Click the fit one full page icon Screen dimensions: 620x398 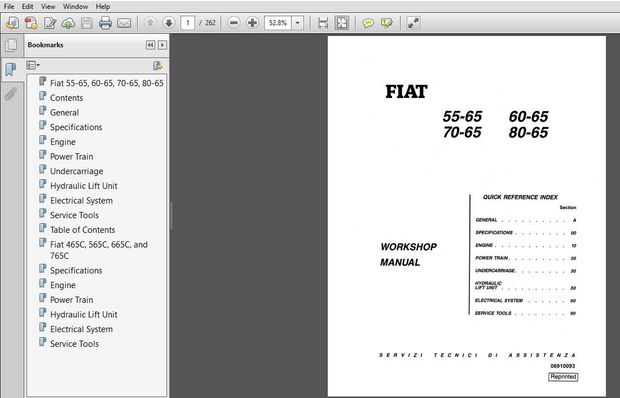[x=342, y=23]
